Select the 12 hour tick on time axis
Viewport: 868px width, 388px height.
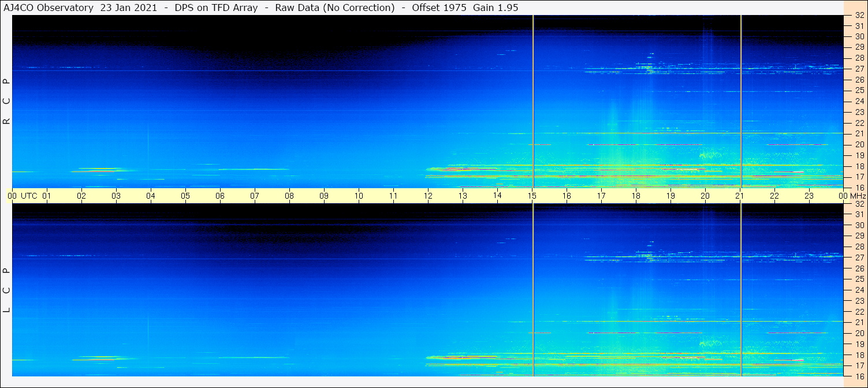tap(428, 196)
